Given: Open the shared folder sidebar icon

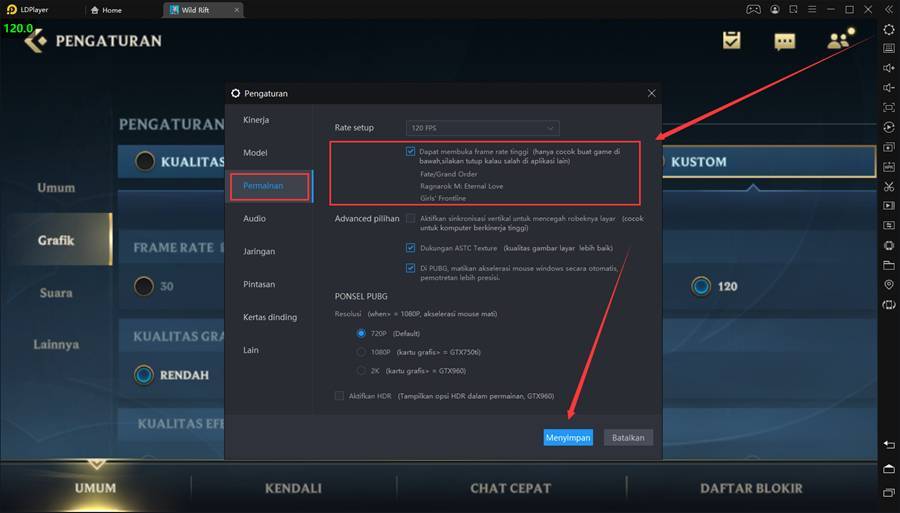Looking at the screenshot, I should [x=889, y=265].
